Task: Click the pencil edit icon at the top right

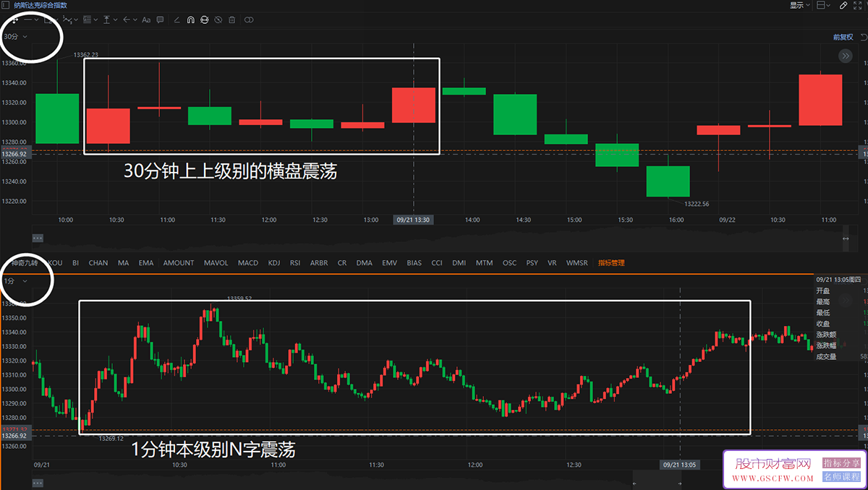Action: [x=843, y=5]
